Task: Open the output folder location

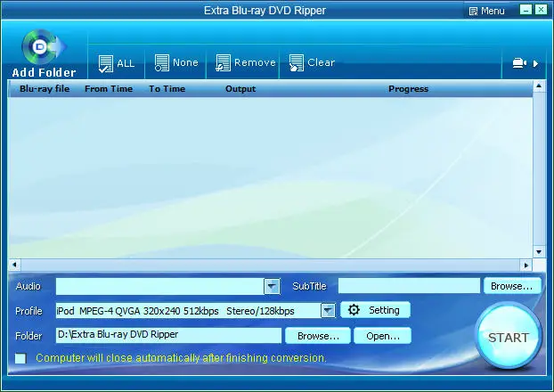Action: pyautogui.click(x=383, y=336)
